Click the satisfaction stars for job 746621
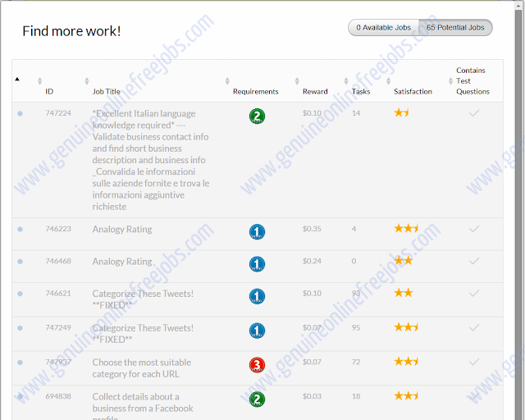The width and height of the screenshot is (525, 420). tap(404, 293)
